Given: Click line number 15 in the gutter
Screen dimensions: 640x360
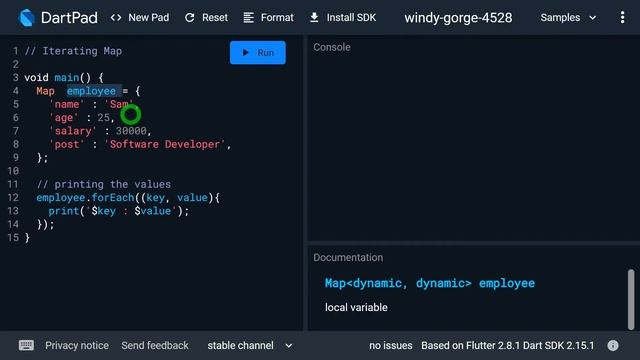Looking at the screenshot, I should [13, 238].
